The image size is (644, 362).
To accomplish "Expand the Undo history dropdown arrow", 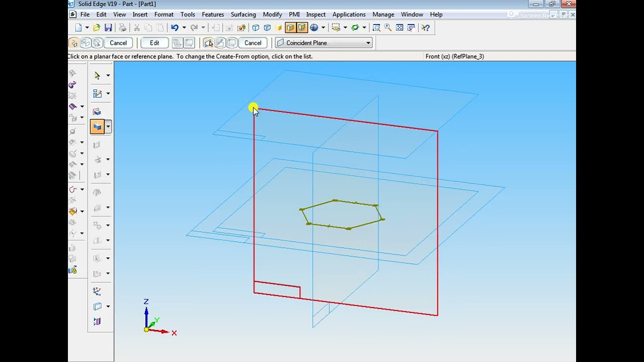I will click(184, 28).
